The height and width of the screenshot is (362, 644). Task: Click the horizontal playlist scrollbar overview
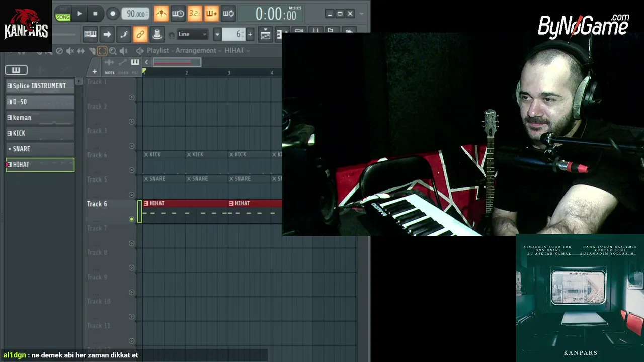[x=177, y=62]
